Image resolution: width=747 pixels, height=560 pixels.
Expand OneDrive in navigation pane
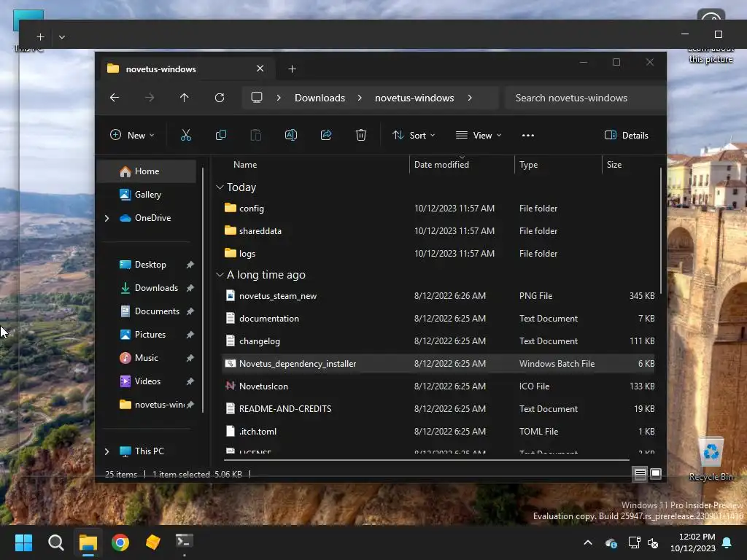(107, 218)
